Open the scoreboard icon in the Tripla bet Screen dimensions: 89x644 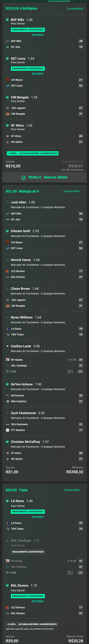pyautogui.click(x=80, y=572)
